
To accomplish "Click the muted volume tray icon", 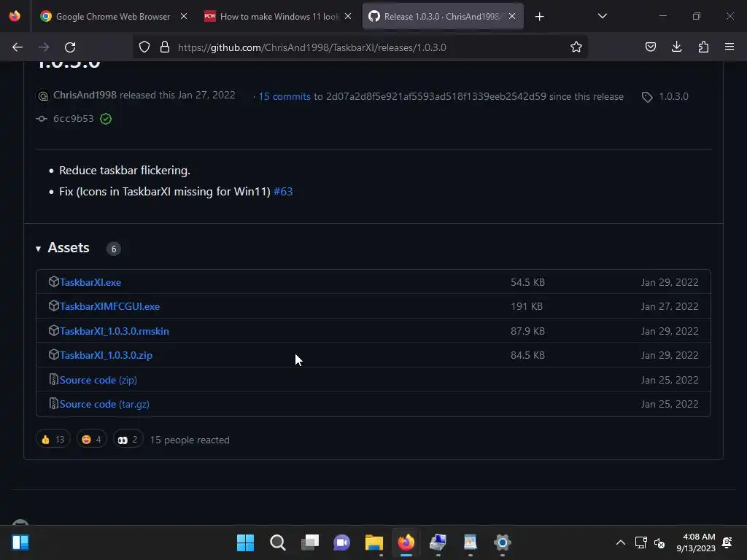I will point(659,542).
